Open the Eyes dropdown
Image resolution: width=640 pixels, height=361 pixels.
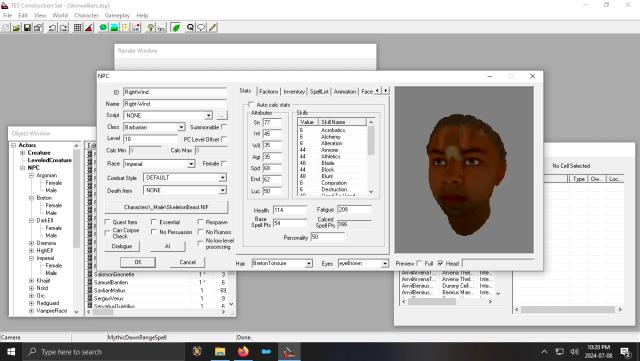point(385,263)
